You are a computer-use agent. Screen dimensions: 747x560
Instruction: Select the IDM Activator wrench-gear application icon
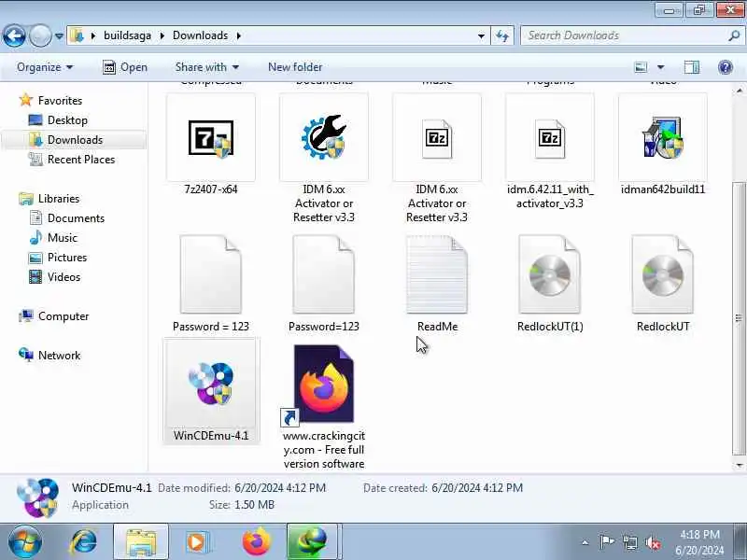pos(323,137)
